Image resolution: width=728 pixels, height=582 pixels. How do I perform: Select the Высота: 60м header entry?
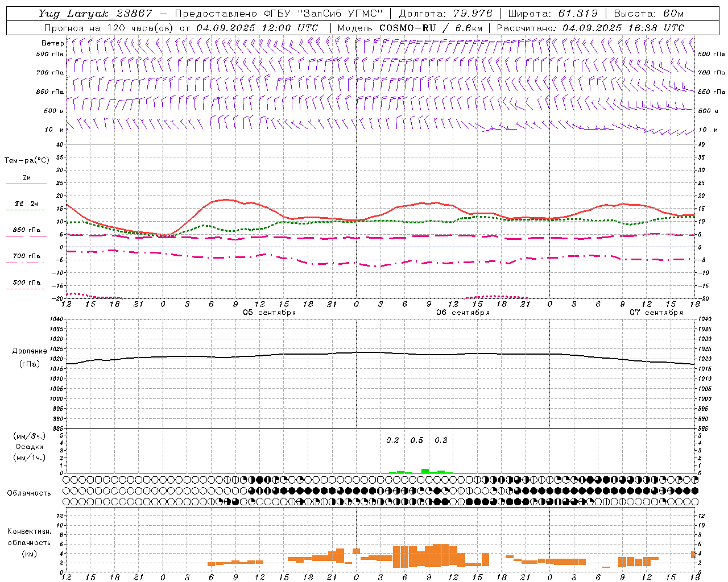pos(649,14)
